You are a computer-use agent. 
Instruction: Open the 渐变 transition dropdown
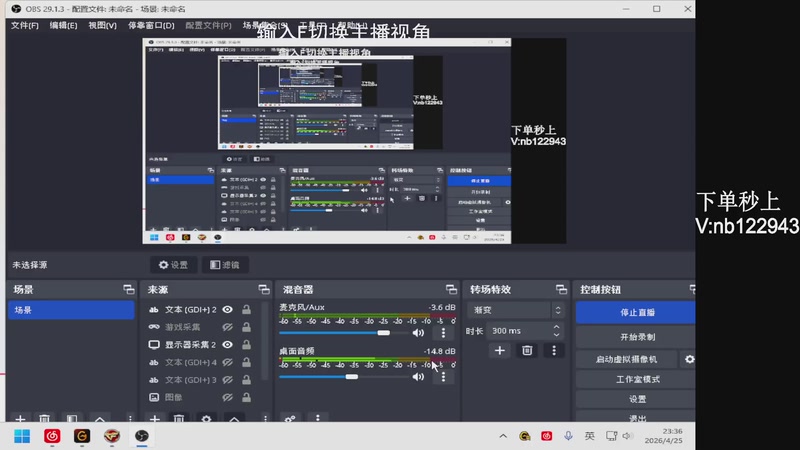(516, 310)
